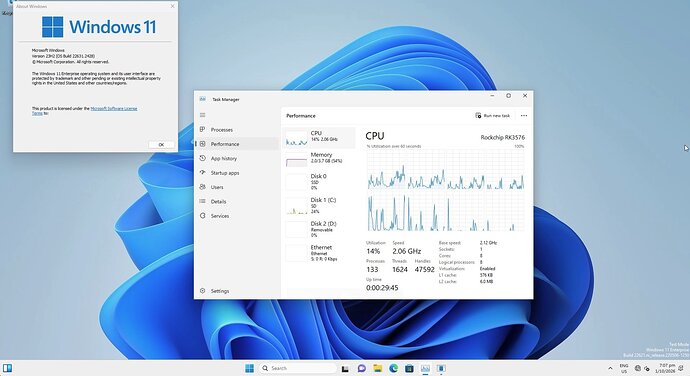Click Run new task in Task Manager

(x=492, y=115)
